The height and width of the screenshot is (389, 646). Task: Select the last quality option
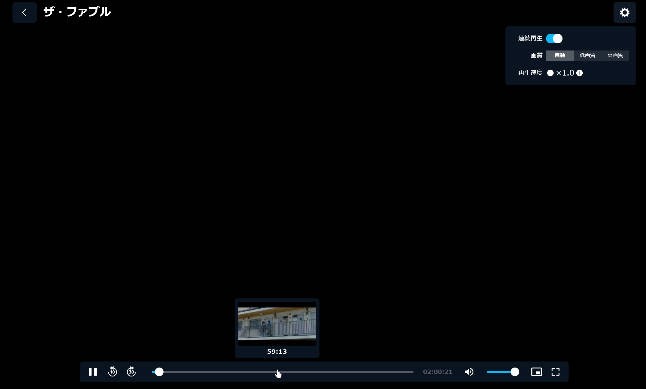click(x=615, y=56)
